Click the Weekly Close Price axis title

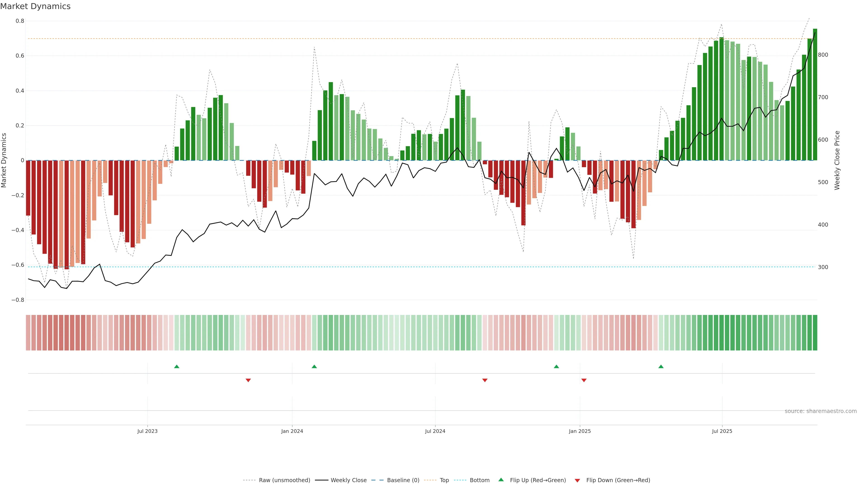point(837,160)
